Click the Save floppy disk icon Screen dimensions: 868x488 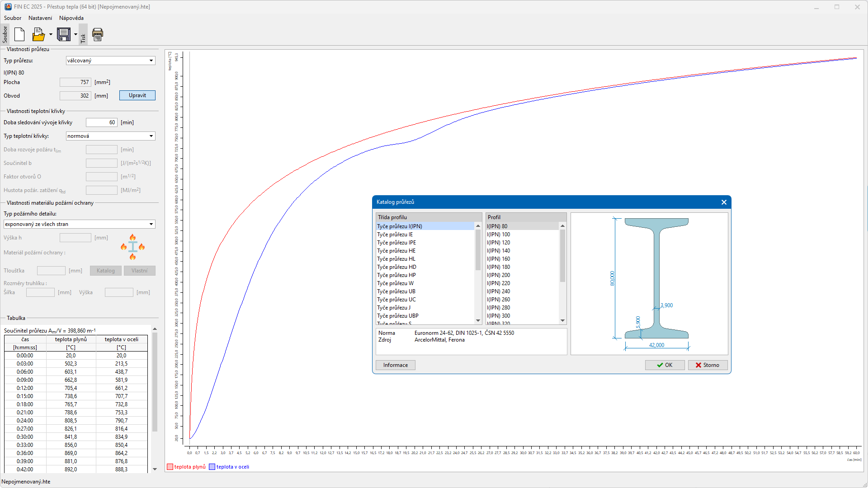[64, 34]
